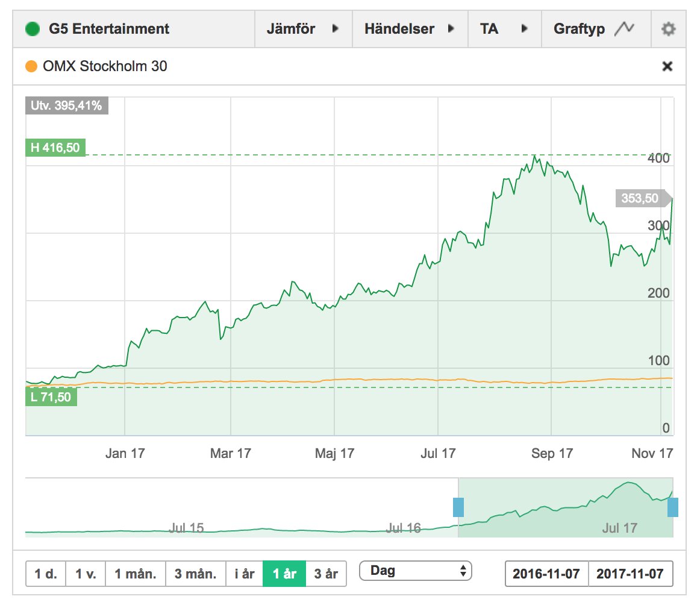Click the 2016-11-07 start date field
This screenshot has width=700, height=605.
(546, 573)
